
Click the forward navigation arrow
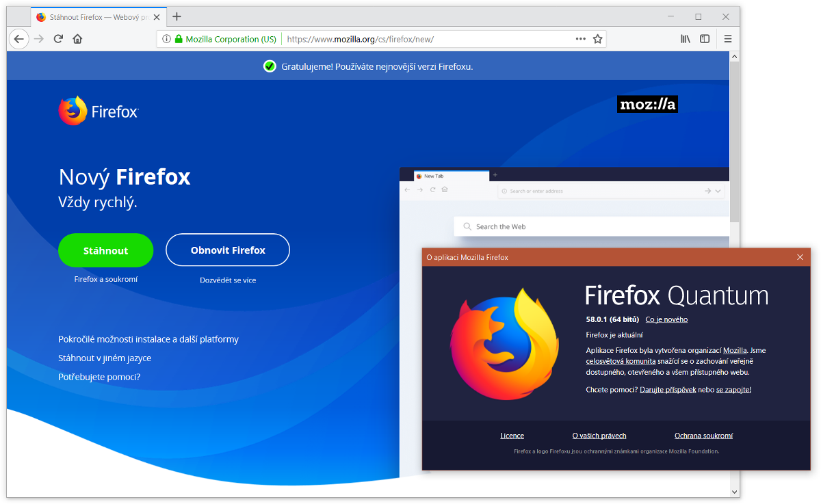(39, 39)
